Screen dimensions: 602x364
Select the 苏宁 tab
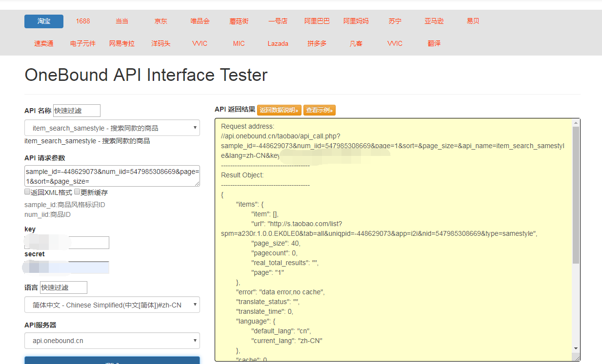(395, 21)
